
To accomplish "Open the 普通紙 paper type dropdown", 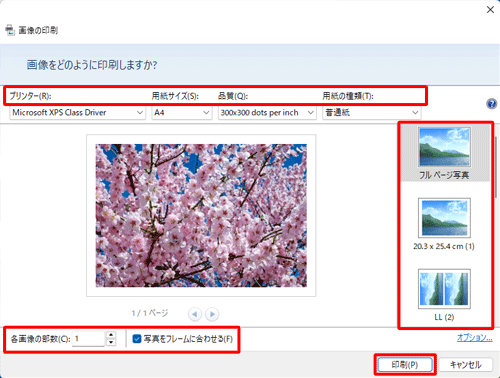I will point(371,113).
